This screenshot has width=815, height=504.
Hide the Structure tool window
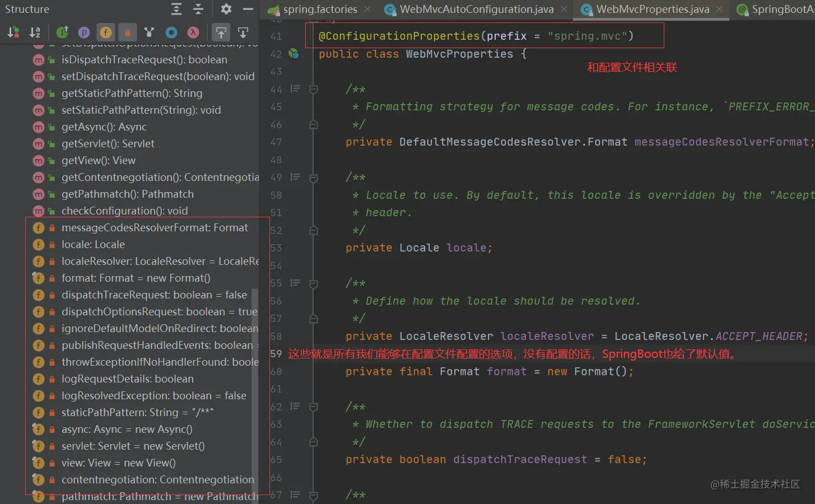248,9
